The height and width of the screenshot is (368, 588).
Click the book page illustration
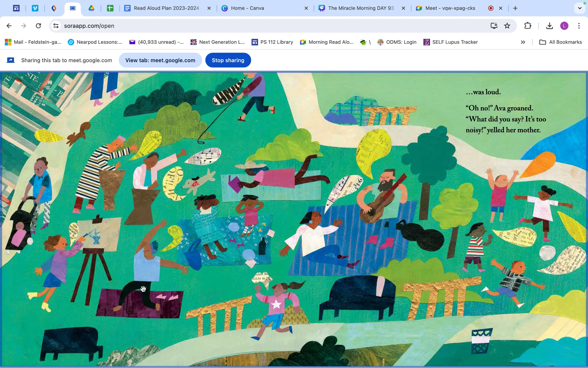294,219
